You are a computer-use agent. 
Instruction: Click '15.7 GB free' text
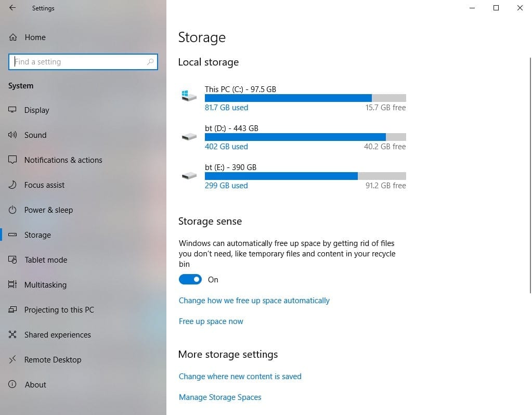click(385, 108)
